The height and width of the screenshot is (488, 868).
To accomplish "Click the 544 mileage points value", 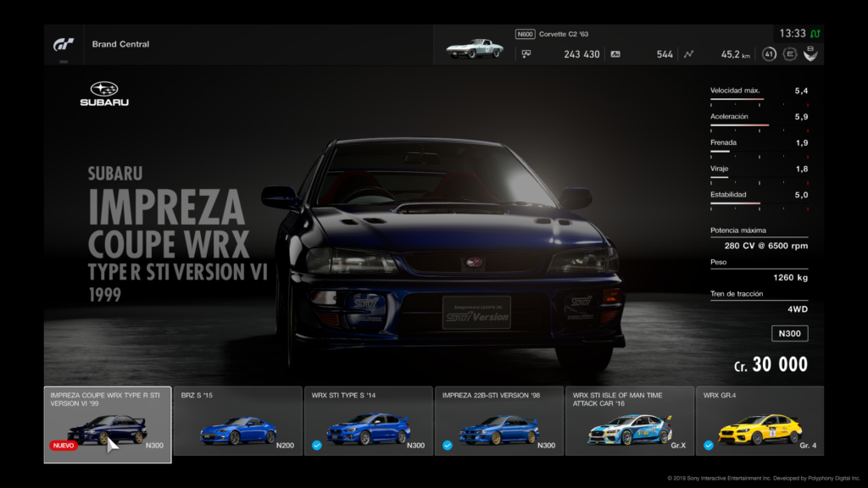I will click(x=665, y=54).
